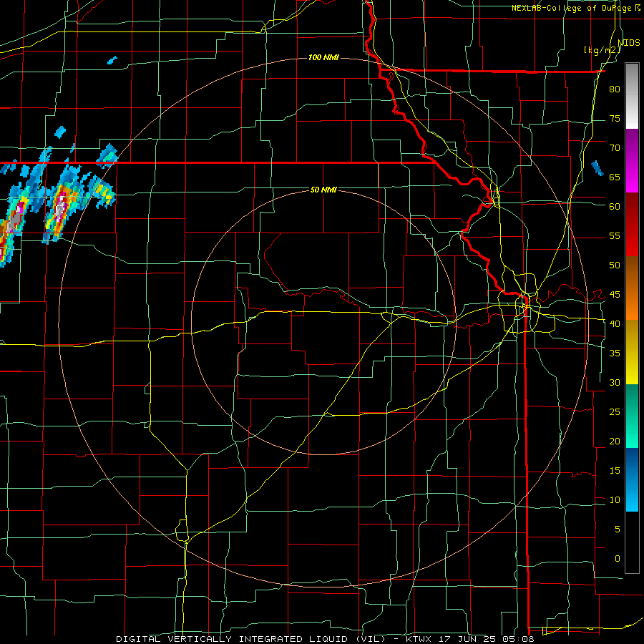Select the 65 tick label on the scale

click(x=615, y=177)
